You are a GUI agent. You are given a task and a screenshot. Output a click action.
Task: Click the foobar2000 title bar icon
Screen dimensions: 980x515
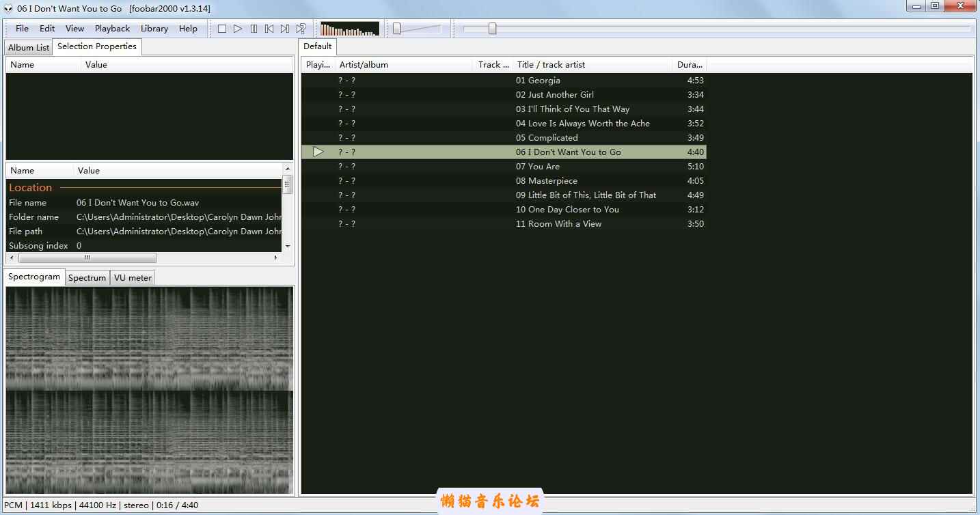pos(8,8)
